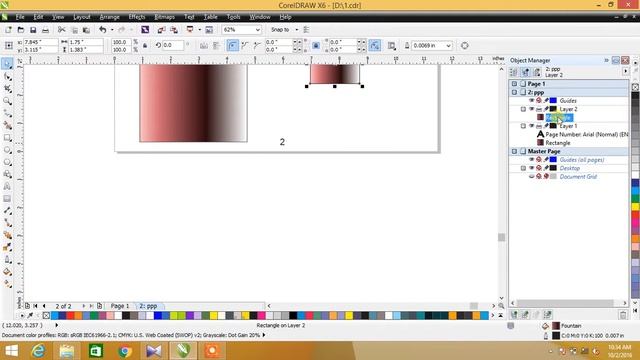Click the rotation angle input field
Viewport: 640px width, 360px height.
(173, 45)
